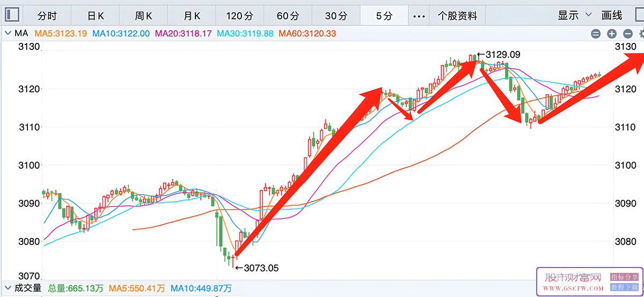
Task: Open the 显示 dropdown menu
Action: pos(574,15)
